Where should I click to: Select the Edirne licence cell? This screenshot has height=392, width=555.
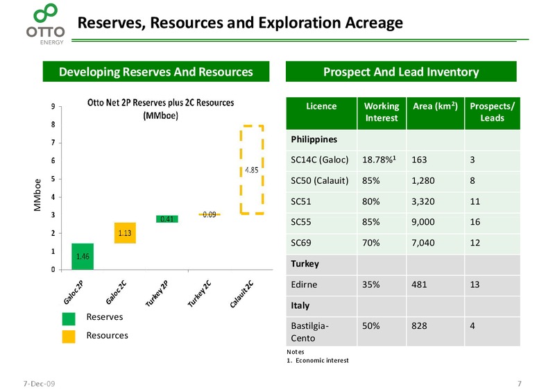coord(321,285)
